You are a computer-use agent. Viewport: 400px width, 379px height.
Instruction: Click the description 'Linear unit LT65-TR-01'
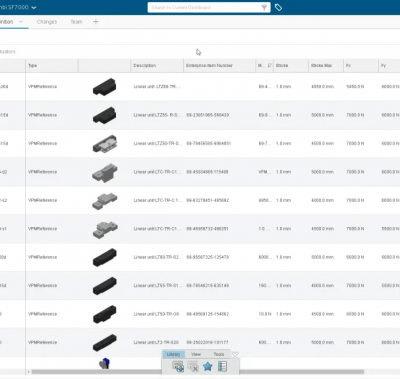coord(157,286)
